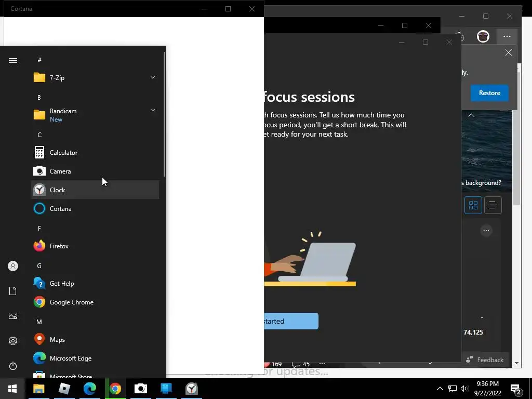Select the grid layout view in Edge
532x399 pixels.
473,205
